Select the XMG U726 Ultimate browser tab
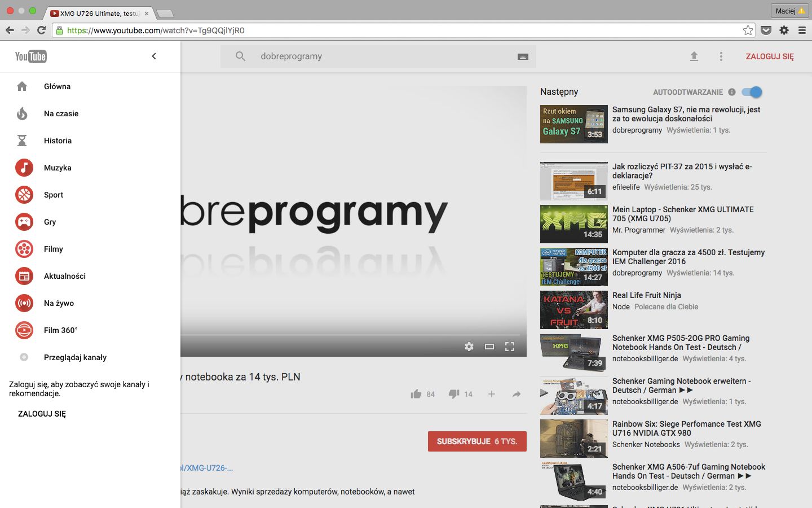Screen dimensions: 812x508 (x=99, y=13)
